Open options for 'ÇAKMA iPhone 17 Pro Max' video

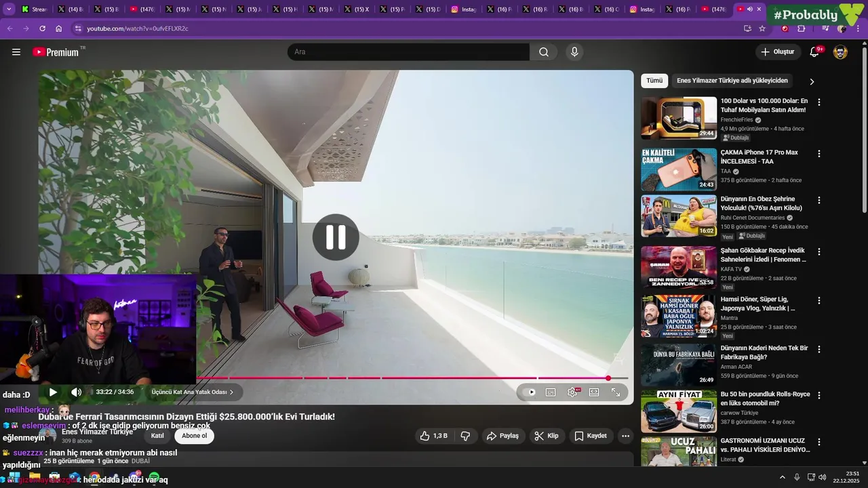818,154
